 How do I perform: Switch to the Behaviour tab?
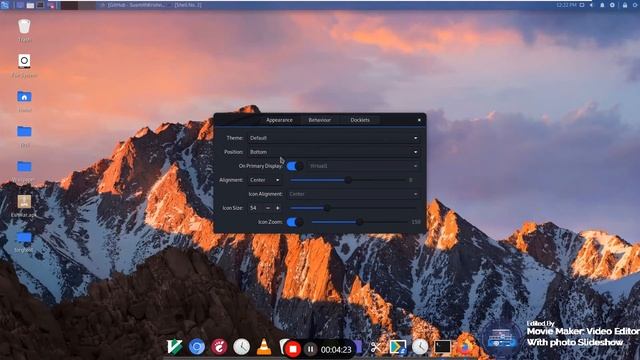320,120
